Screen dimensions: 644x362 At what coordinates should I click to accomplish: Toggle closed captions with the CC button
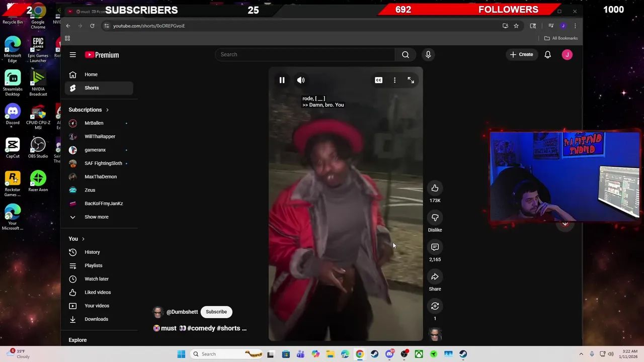coord(378,80)
